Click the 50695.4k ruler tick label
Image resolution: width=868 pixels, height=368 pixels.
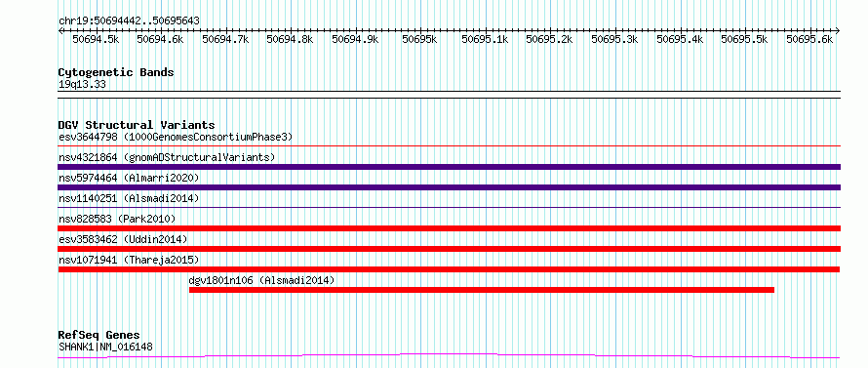680,39
